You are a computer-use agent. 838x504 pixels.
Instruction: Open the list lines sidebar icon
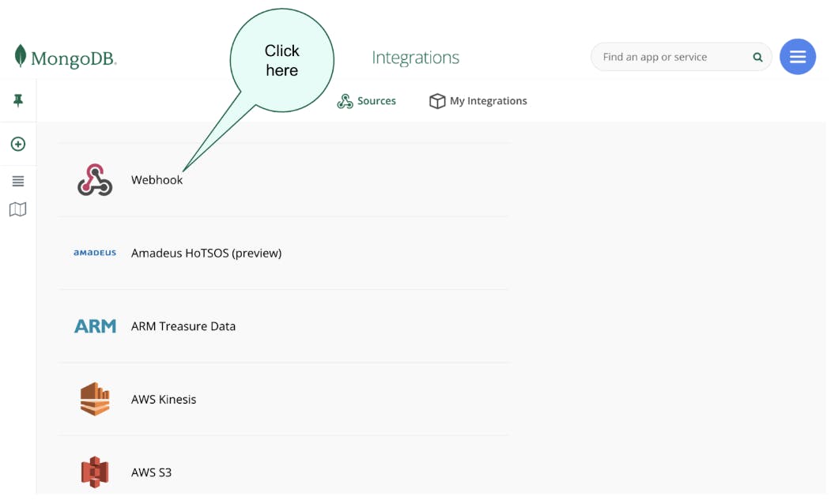coord(18,182)
